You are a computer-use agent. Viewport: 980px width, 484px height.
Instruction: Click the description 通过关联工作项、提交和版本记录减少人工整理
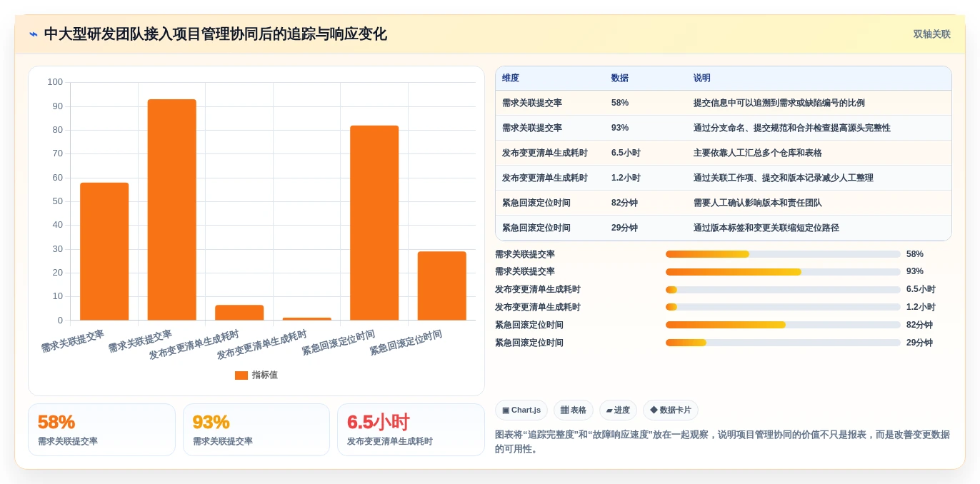(784, 178)
